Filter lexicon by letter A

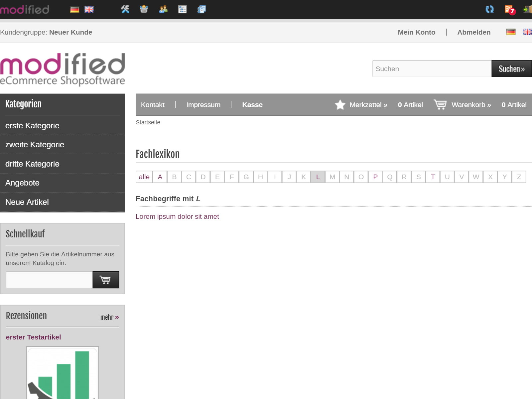160,177
